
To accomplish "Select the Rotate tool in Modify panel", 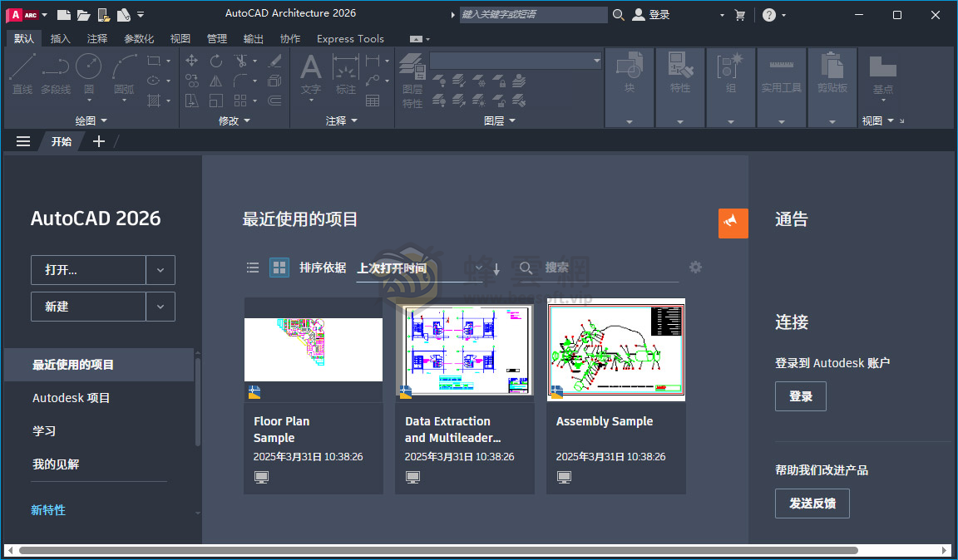I will pyautogui.click(x=216, y=61).
